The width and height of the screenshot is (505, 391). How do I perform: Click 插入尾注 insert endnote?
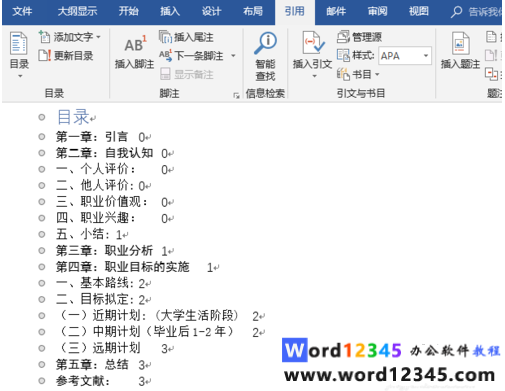(x=186, y=37)
